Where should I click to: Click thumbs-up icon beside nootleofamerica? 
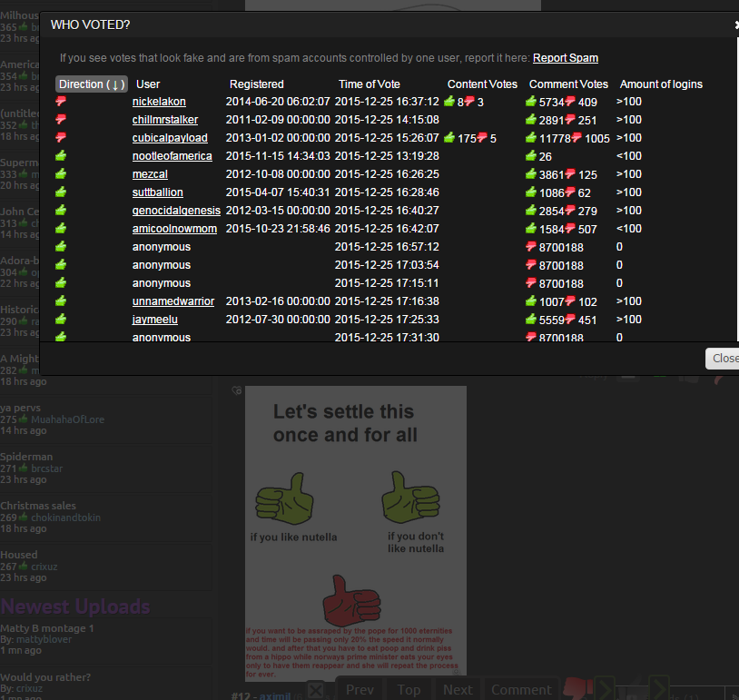point(62,156)
